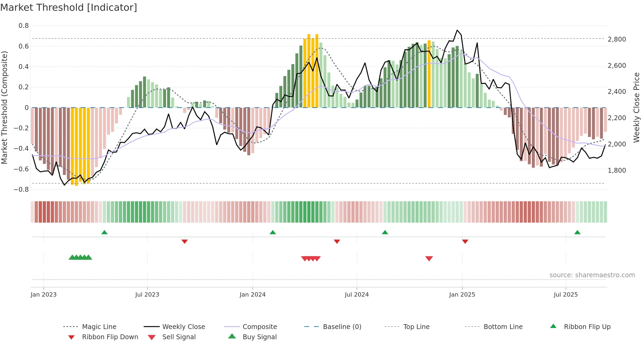This screenshot has width=644, height=362.
Task: Click the −0.8 left axis label
Action: click(x=21, y=190)
